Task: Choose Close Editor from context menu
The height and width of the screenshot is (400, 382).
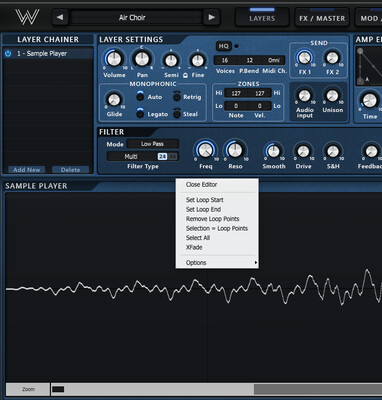Action: pyautogui.click(x=217, y=185)
